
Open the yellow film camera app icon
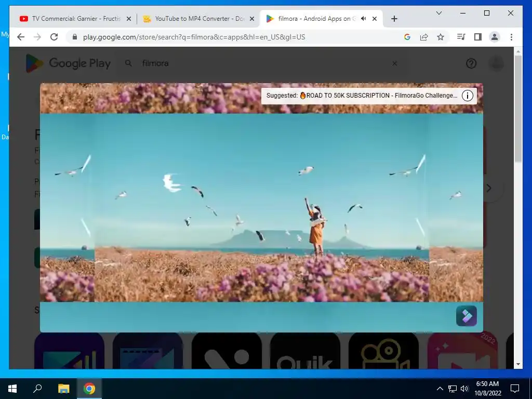point(383,351)
